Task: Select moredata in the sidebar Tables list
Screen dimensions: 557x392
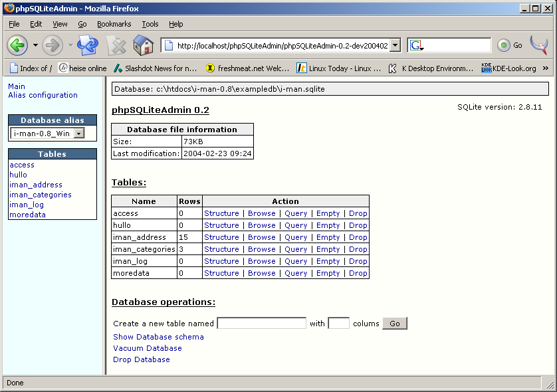Action: click(x=27, y=215)
